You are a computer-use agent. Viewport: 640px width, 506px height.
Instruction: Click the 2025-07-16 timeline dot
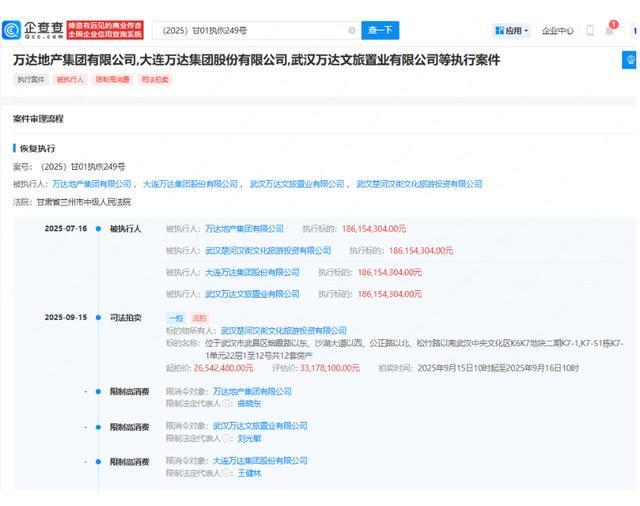(98, 229)
